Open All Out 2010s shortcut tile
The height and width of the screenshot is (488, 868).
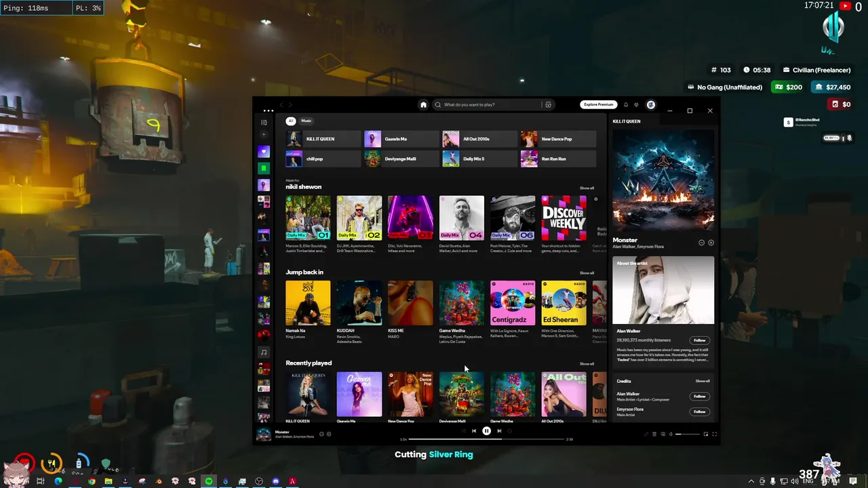pos(479,139)
